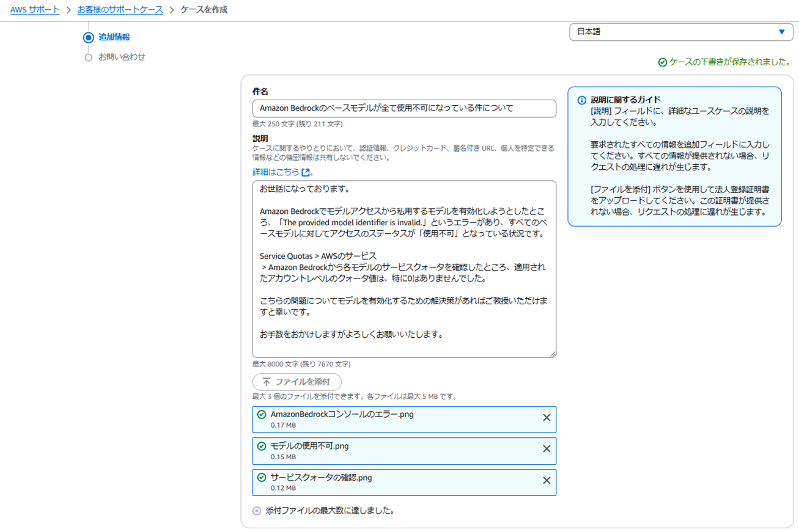The width and height of the screenshot is (799, 532).
Task: Click the 0.12 MB file size text
Action: 283,489
